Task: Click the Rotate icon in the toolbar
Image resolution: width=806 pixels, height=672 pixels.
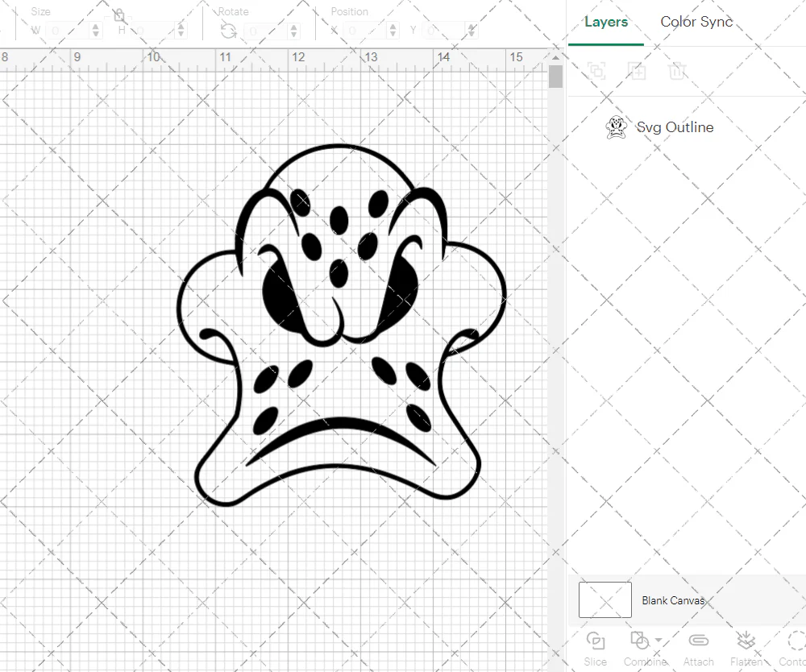Action: point(228,31)
